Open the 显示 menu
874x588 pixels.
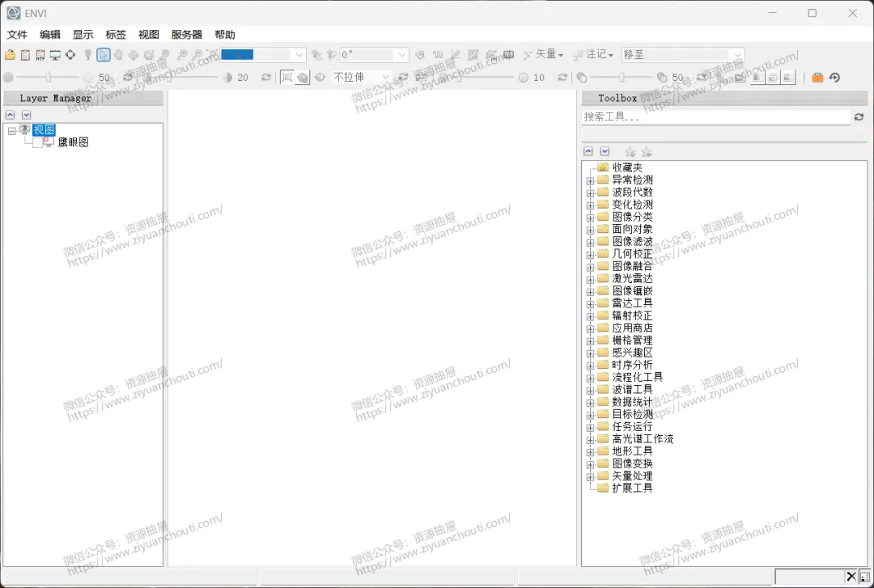pyautogui.click(x=83, y=35)
